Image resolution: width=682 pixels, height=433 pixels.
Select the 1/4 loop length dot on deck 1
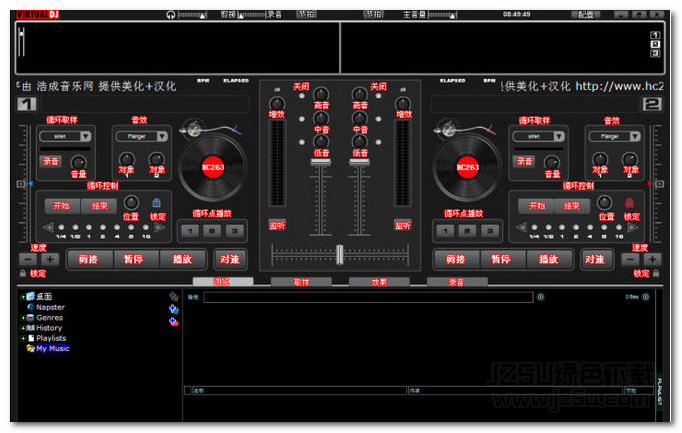(61, 227)
